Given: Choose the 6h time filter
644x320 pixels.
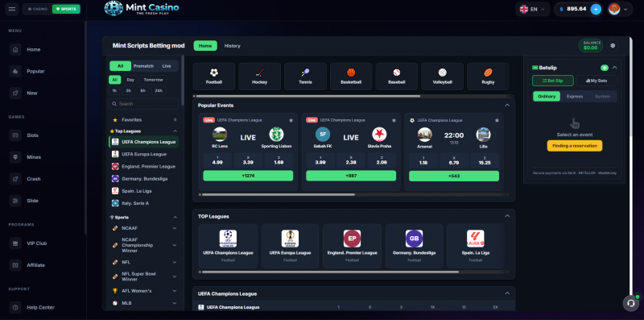Looking at the screenshot, I should [142, 90].
